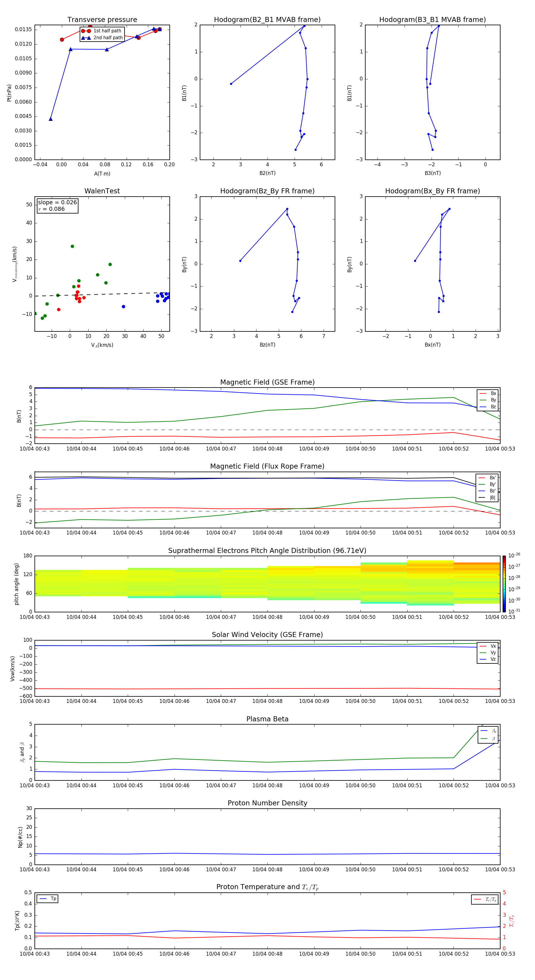Viewport: 535px width, 980px height.
Task: Click the 'Hodogram(B3_B1 MVAB frame)' title
Action: pos(432,19)
